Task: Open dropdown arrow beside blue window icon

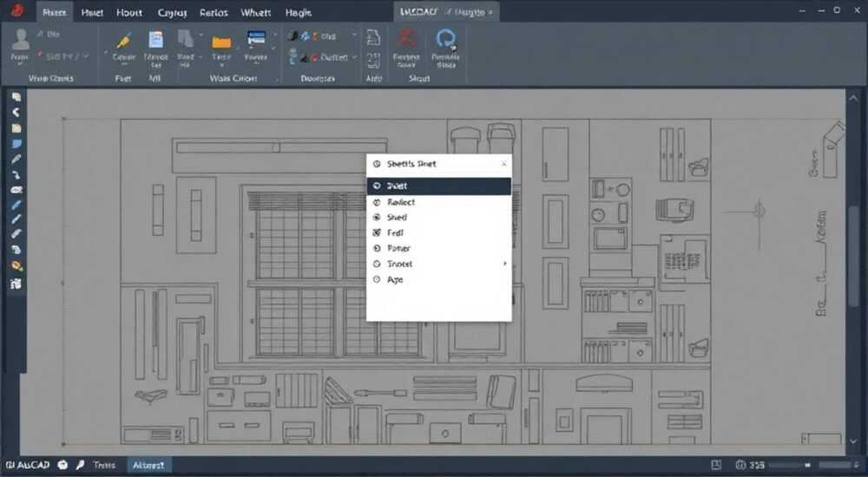Action: [274, 36]
